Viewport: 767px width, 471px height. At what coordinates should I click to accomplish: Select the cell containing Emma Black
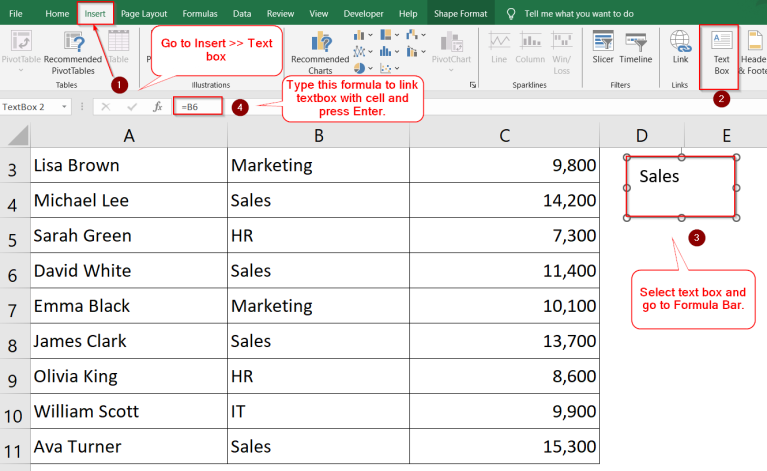pyautogui.click(x=128, y=305)
